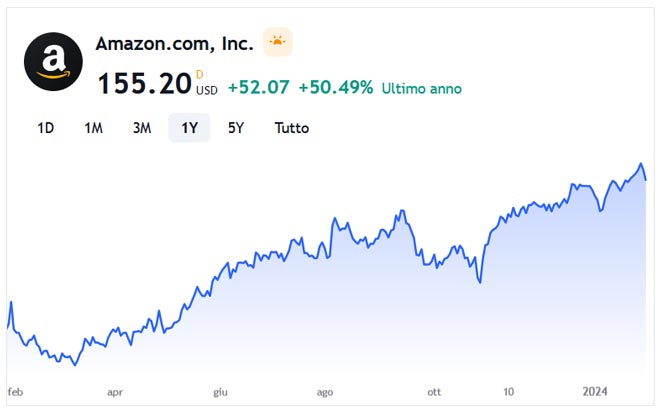Click the ott label on time axis
This screenshot has height=408, width=660.
pyautogui.click(x=434, y=392)
